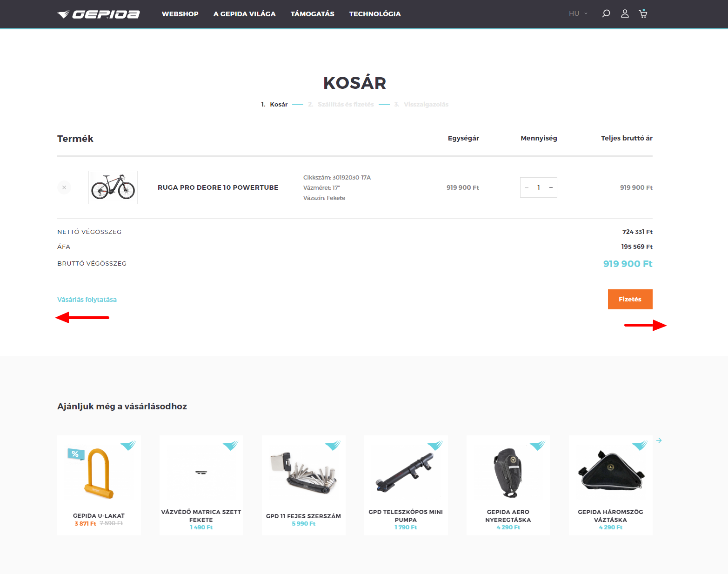728x574 pixels.
Task: Click the Teljes bruttó ár column header
Action: (x=627, y=138)
